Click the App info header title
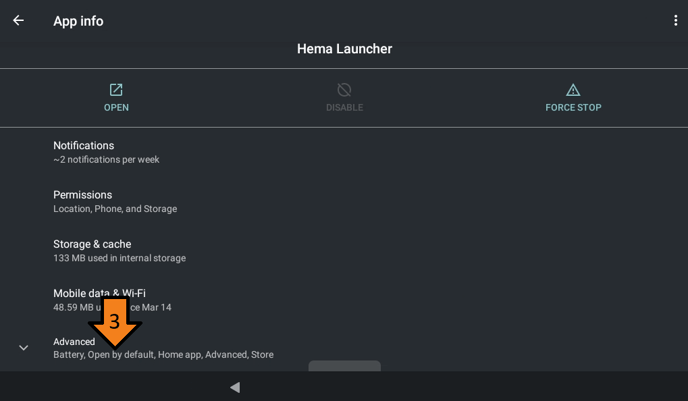The image size is (688, 401). pyautogui.click(x=79, y=21)
